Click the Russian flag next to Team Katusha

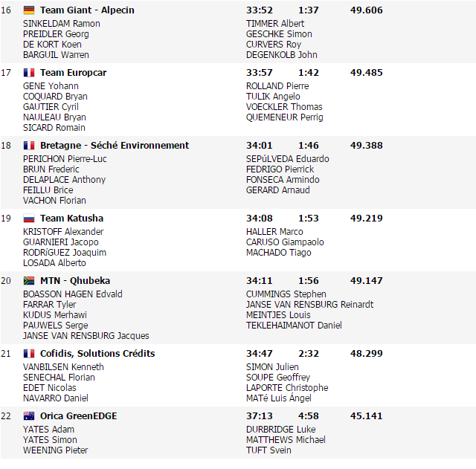29,219
